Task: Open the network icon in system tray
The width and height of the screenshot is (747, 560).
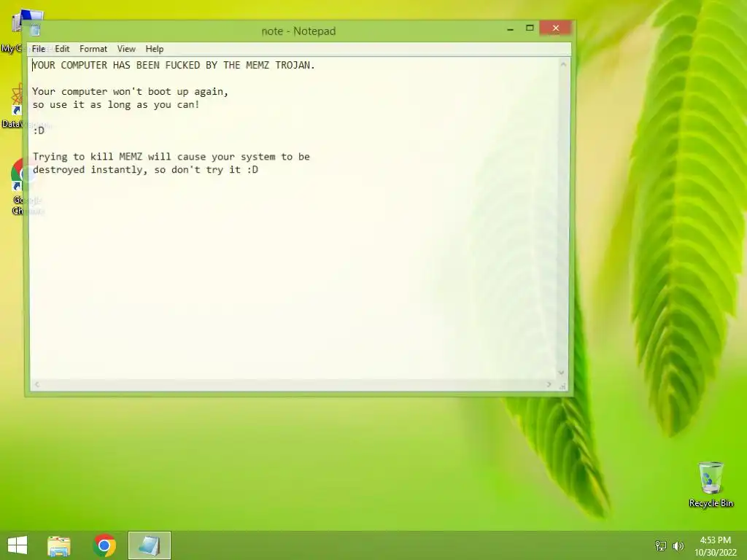Action: pos(661,545)
